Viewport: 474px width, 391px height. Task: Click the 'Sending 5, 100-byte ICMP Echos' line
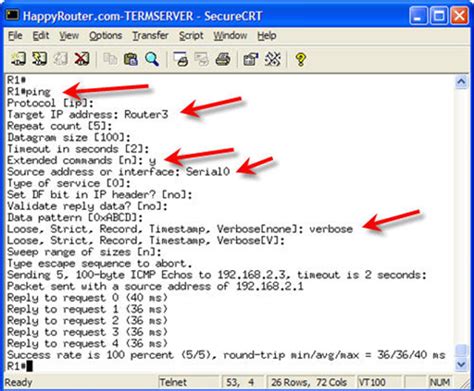point(217,275)
